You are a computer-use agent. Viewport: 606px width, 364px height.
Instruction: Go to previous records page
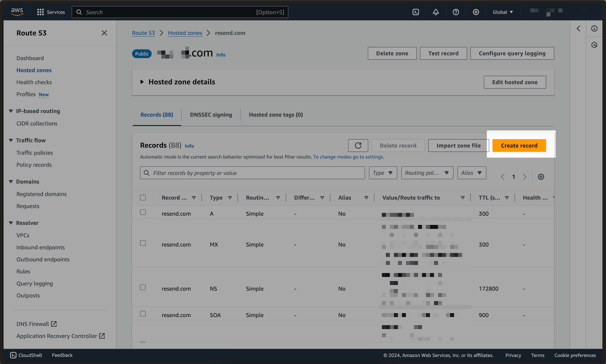click(x=502, y=177)
